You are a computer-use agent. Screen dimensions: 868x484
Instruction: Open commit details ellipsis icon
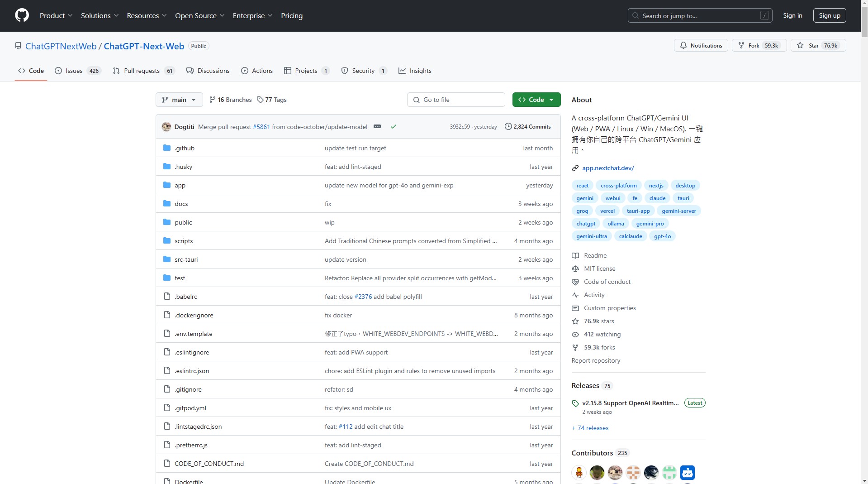pyautogui.click(x=377, y=126)
